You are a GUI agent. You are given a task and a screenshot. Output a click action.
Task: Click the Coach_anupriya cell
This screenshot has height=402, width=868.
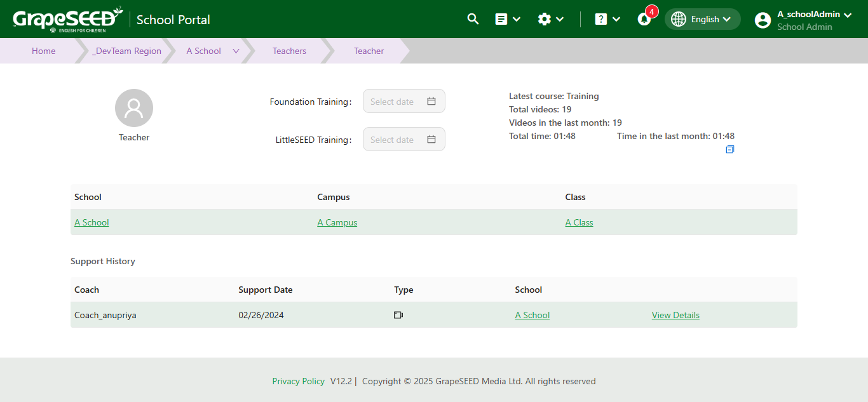pyautogui.click(x=105, y=315)
